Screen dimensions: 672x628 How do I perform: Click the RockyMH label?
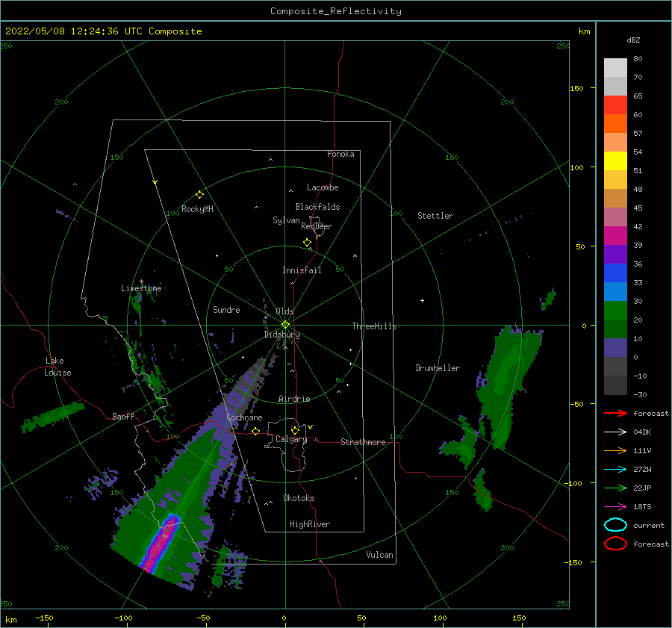197,209
